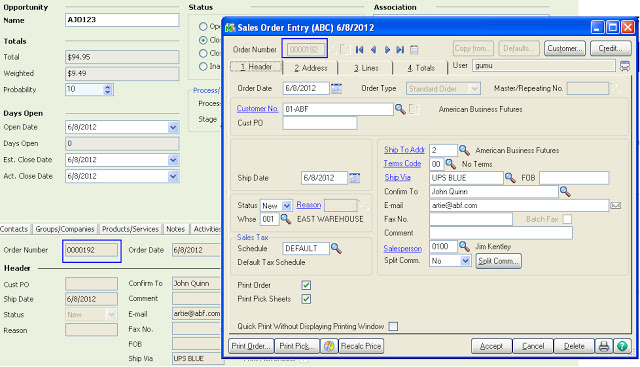Viewport: 640px width, 367px height.
Task: Open Open Date dropdown in Opportunity
Action: (x=173, y=127)
